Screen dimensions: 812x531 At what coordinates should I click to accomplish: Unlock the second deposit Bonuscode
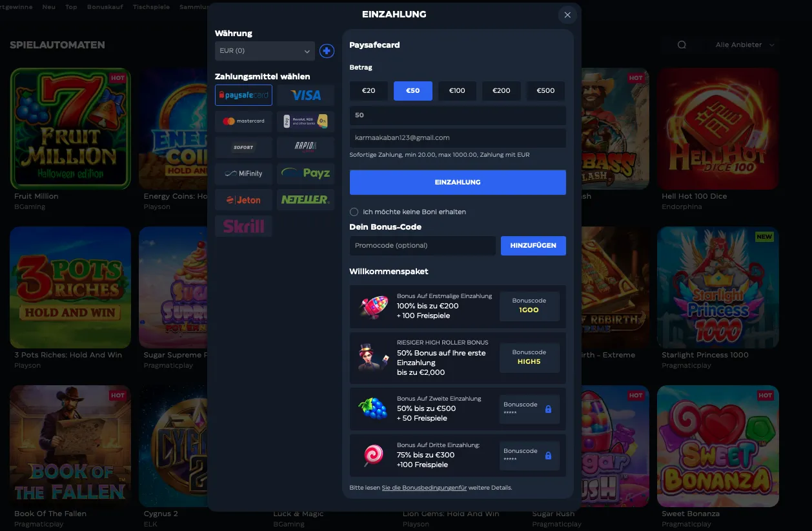[549, 409]
